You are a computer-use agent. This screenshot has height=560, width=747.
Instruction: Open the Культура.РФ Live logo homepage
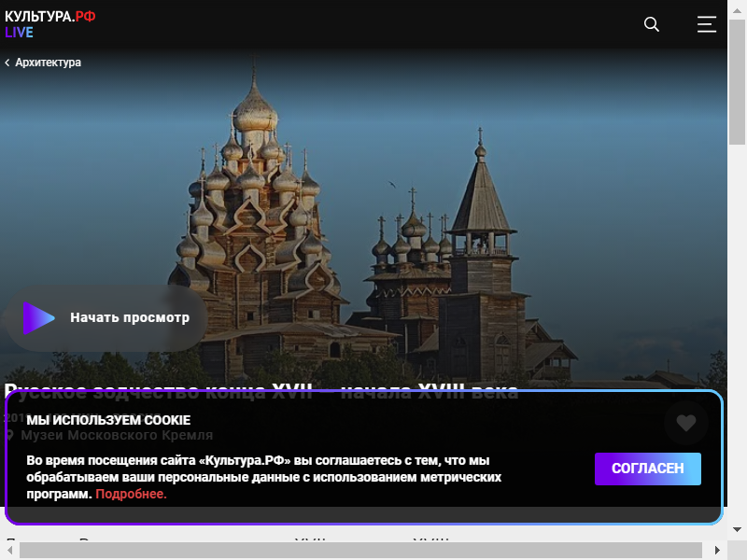50,24
